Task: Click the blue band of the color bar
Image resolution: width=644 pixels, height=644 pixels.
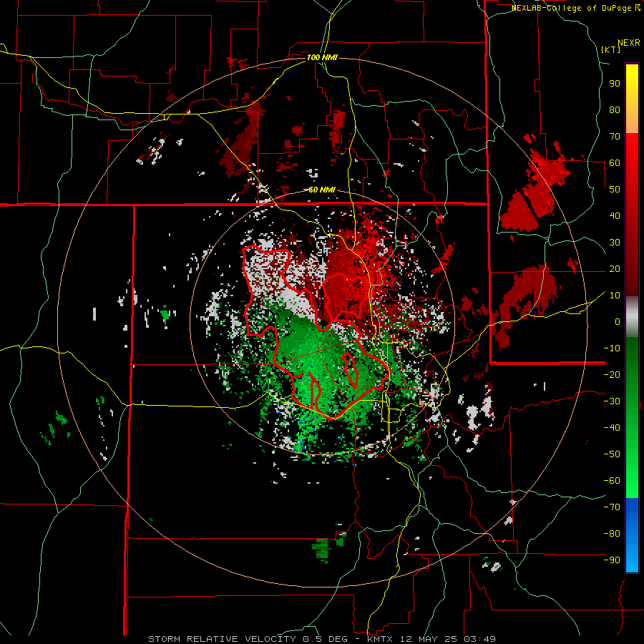Action: pos(632,535)
